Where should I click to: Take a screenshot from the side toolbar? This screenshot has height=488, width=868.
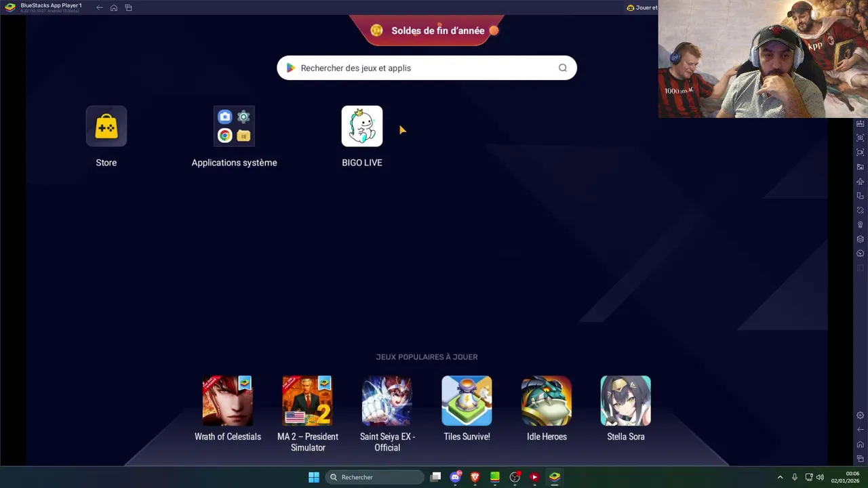point(861,138)
